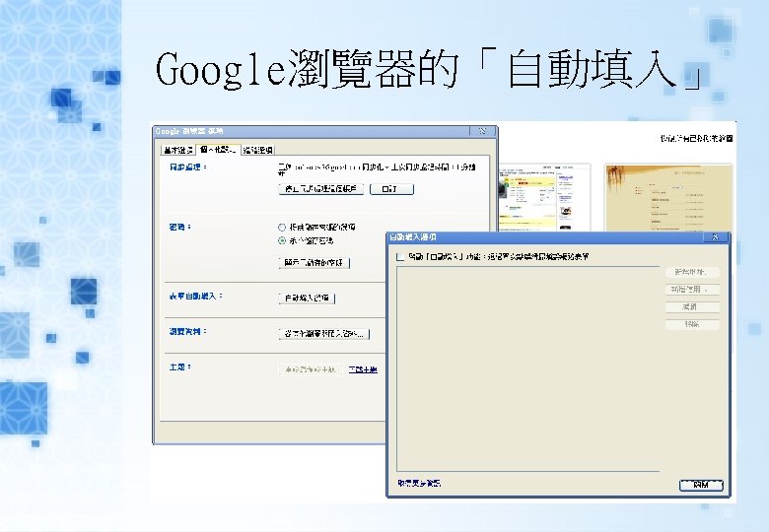Select the offer to save passwords radio

[282, 228]
